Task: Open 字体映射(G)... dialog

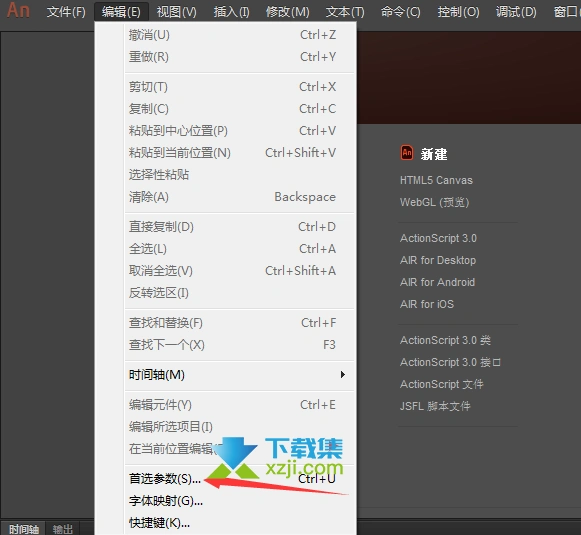Action: click(x=239, y=501)
